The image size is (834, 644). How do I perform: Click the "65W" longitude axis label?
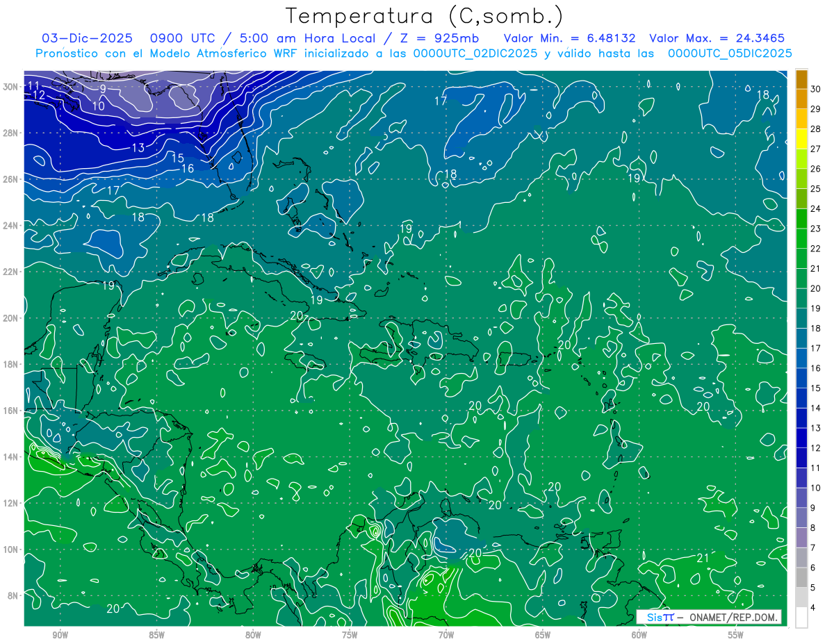click(x=543, y=634)
